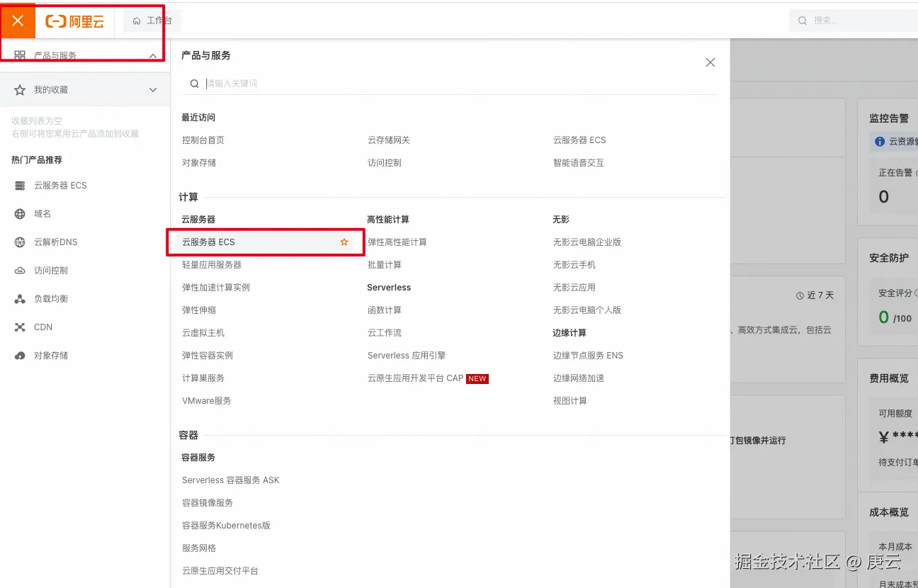Image resolution: width=918 pixels, height=588 pixels.
Task: Open 容器镜像服务
Action: click(x=208, y=503)
